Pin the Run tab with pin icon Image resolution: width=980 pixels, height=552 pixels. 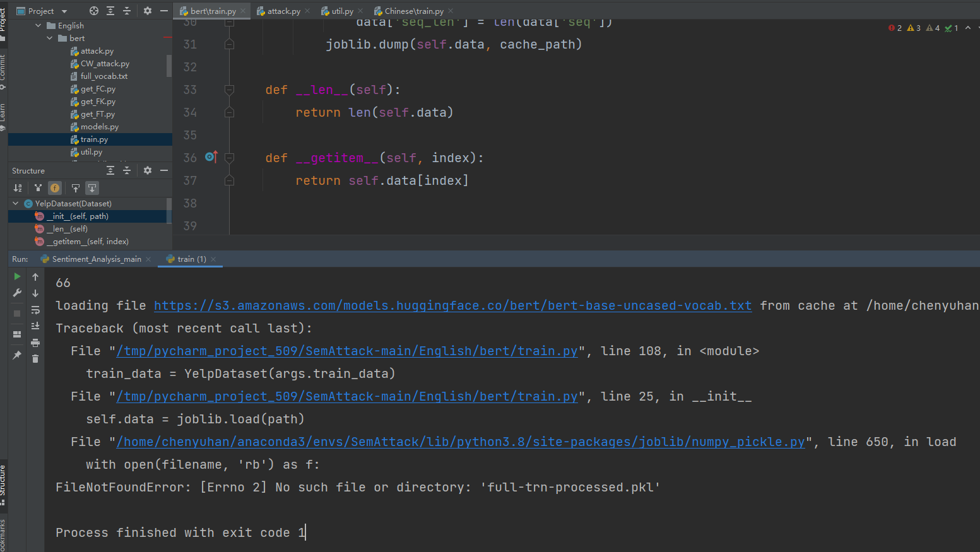click(17, 355)
